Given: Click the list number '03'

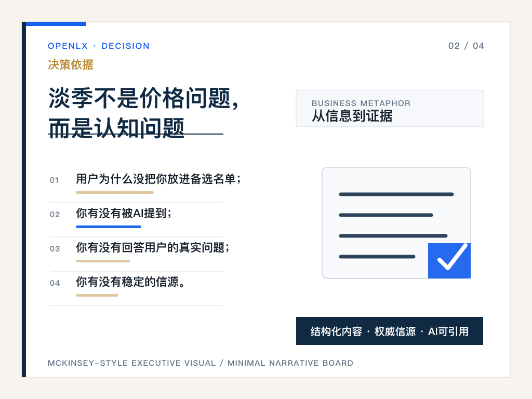Looking at the screenshot, I should point(55,249).
